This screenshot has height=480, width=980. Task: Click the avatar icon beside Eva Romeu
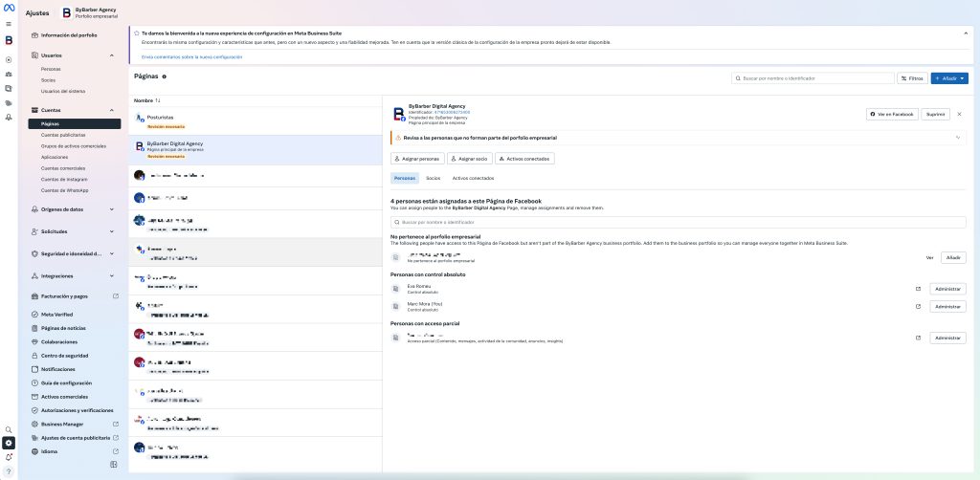tap(395, 289)
